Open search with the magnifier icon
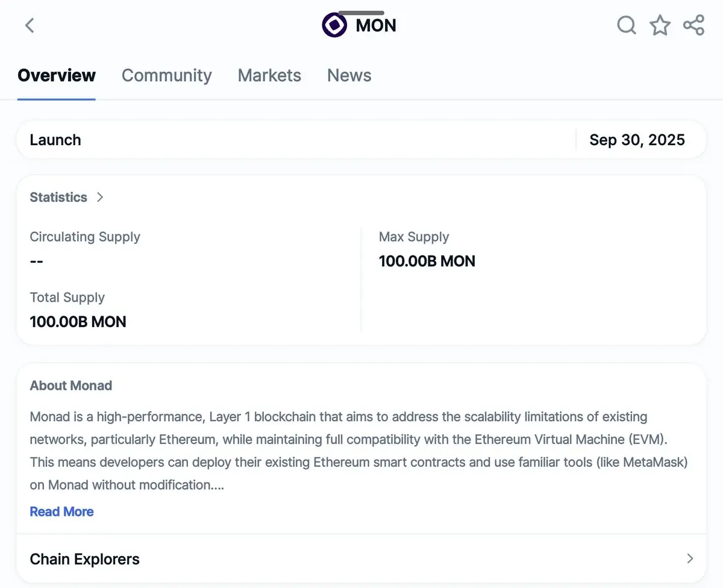This screenshot has height=588, width=723. [x=627, y=25]
